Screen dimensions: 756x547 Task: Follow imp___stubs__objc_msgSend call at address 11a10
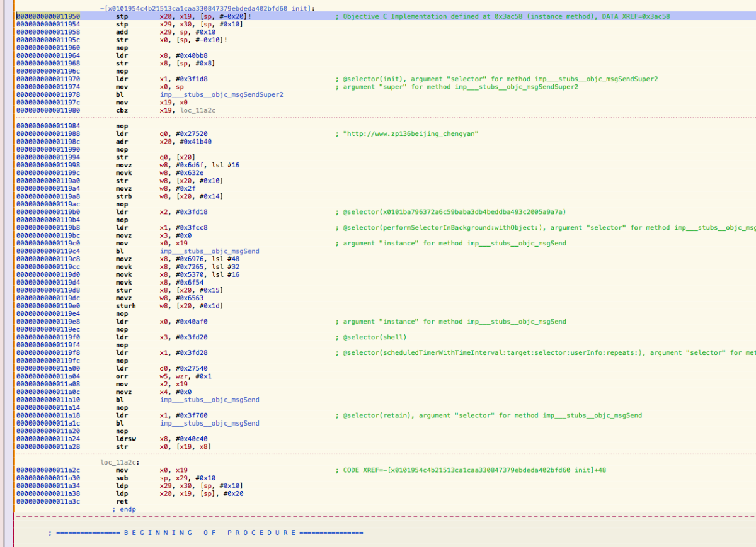pos(210,400)
